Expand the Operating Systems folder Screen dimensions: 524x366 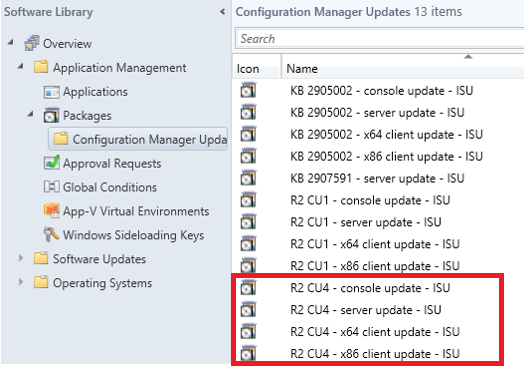pos(21,282)
